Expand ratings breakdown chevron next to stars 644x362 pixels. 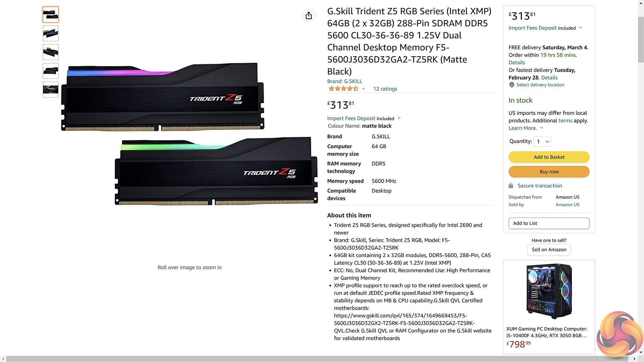coord(363,89)
